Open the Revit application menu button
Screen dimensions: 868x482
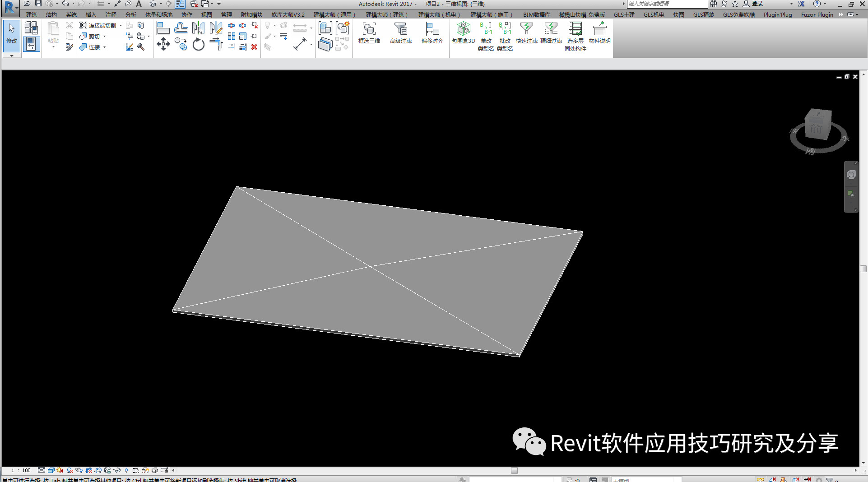(10, 8)
